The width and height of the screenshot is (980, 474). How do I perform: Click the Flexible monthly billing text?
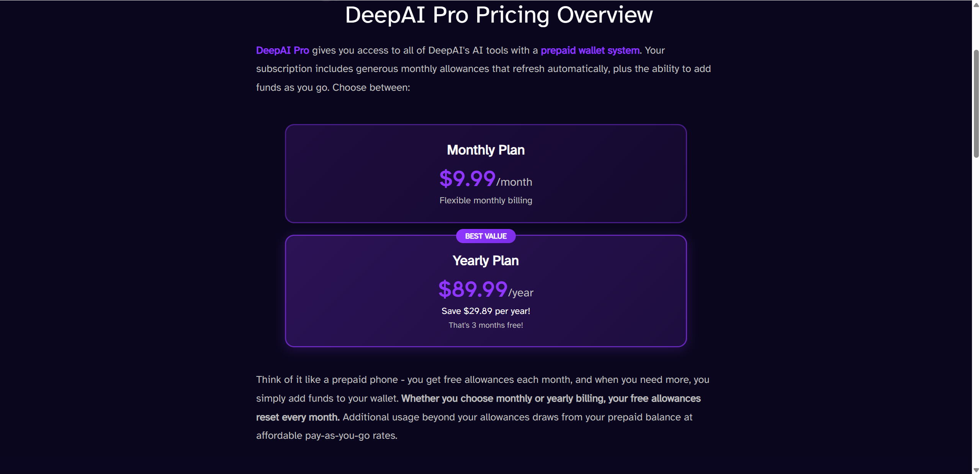point(486,201)
